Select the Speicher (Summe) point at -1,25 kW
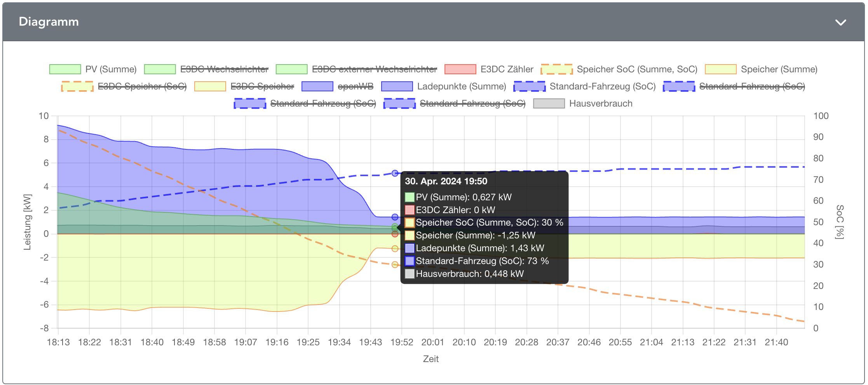This screenshot has height=385, width=868. coord(395,248)
